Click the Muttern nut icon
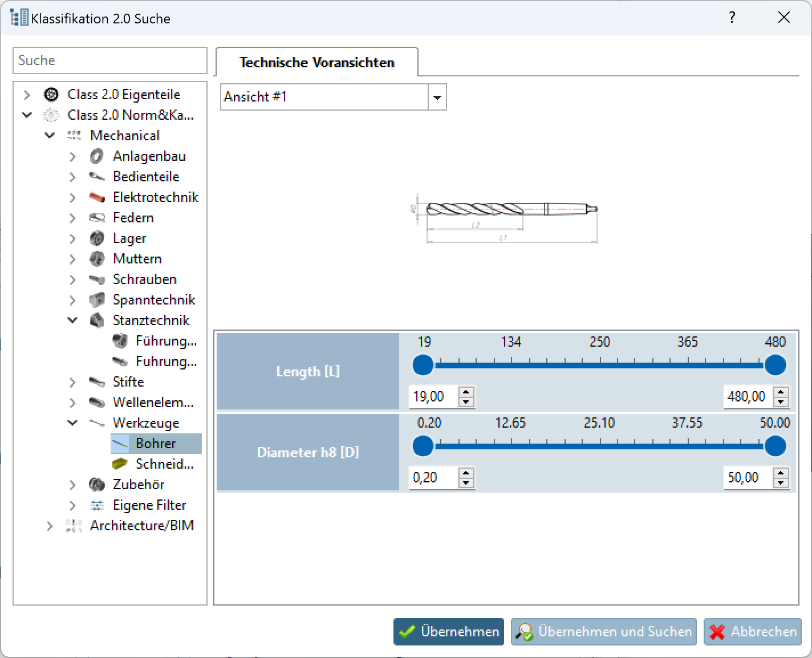 click(97, 258)
